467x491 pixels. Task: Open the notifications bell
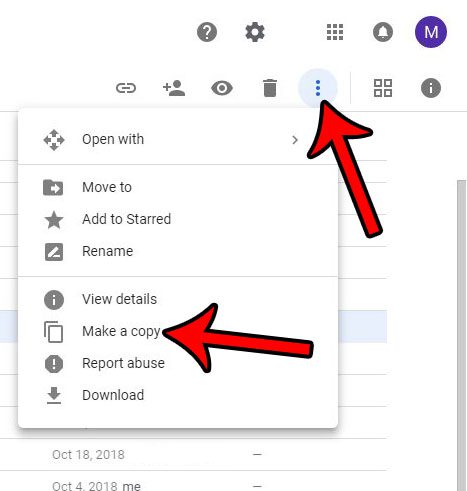[383, 32]
